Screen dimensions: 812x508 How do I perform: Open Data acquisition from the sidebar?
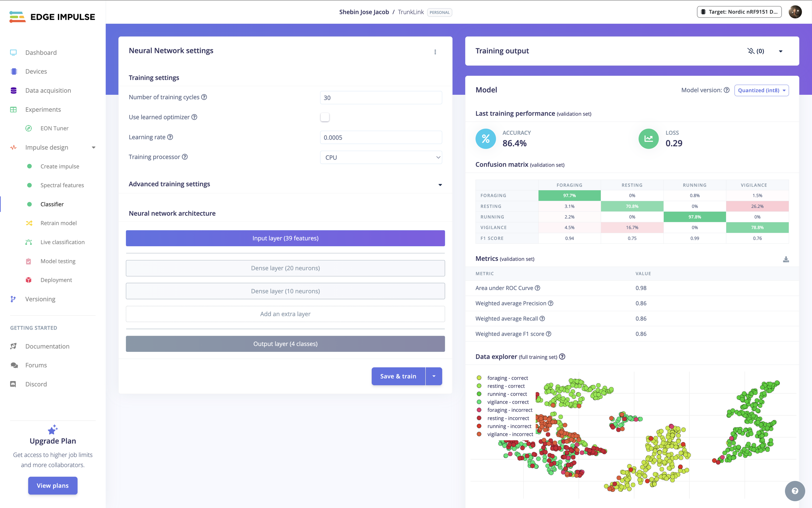click(48, 90)
